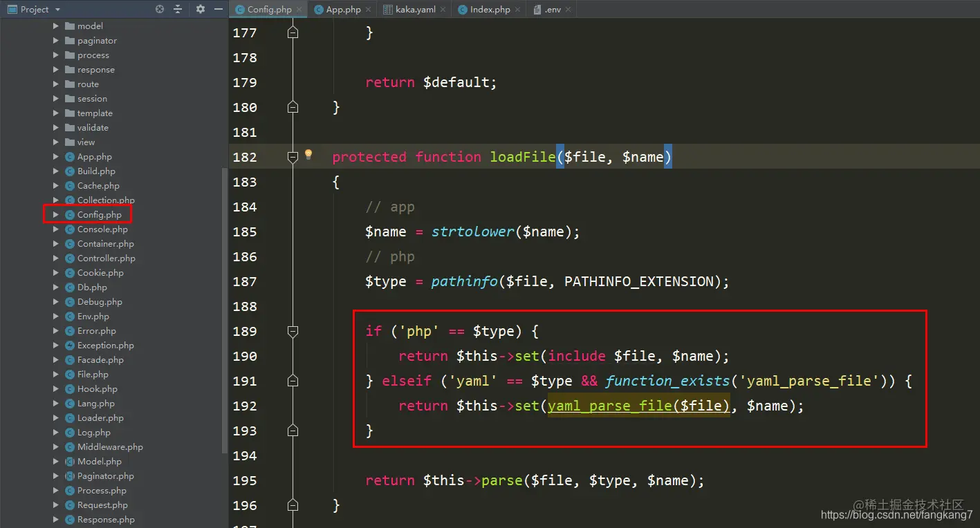Click the yaml_parse_file($file) call on line 192
Screen dimensions: 980x528
(638, 406)
